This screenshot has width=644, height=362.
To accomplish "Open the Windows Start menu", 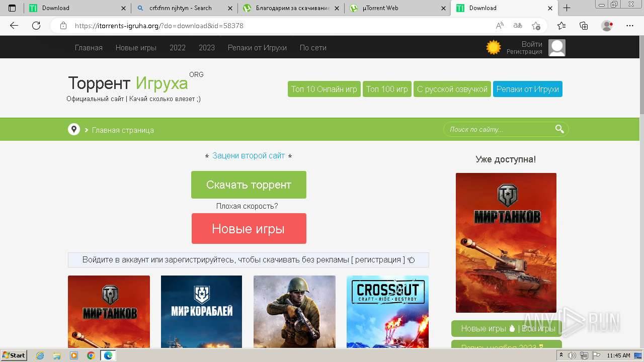I will (x=14, y=355).
